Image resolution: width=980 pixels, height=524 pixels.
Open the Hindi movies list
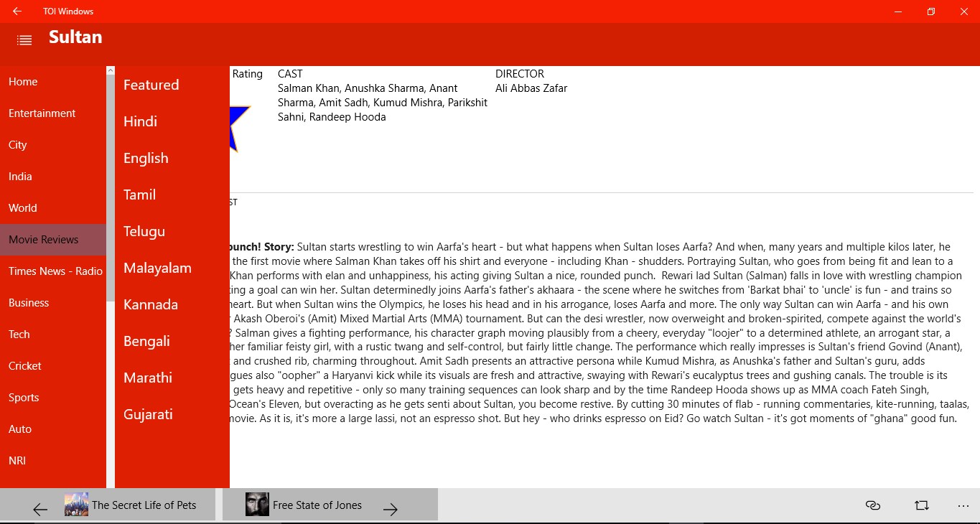pyautogui.click(x=140, y=121)
